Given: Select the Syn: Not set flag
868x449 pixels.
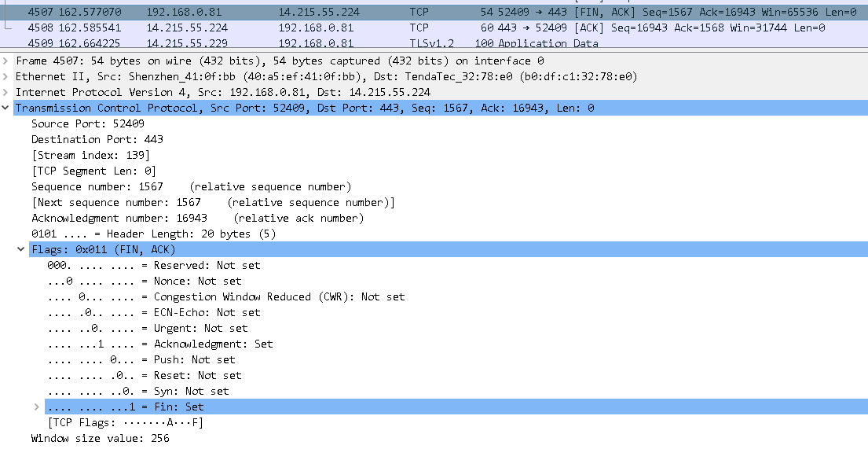Looking at the screenshot, I should (138, 391).
